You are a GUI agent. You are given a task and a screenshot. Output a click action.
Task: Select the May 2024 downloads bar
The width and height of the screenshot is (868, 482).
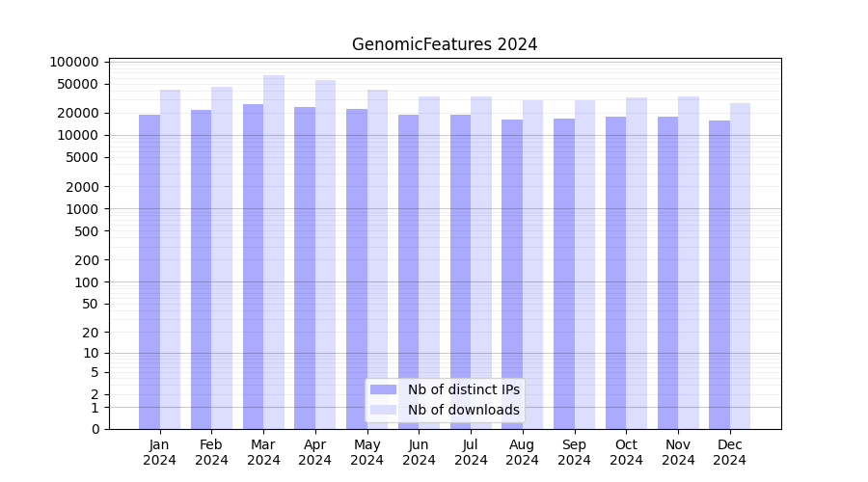pyautogui.click(x=377, y=259)
